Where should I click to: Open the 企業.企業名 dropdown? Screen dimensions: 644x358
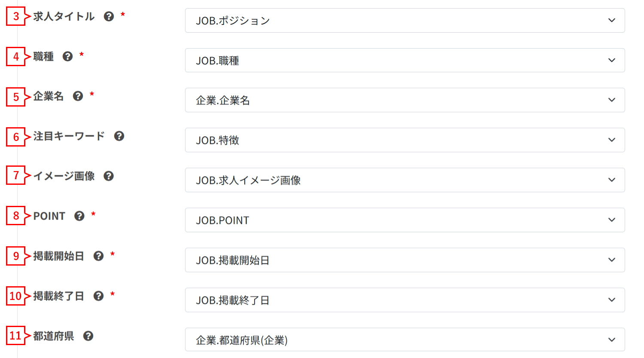pyautogui.click(x=404, y=100)
